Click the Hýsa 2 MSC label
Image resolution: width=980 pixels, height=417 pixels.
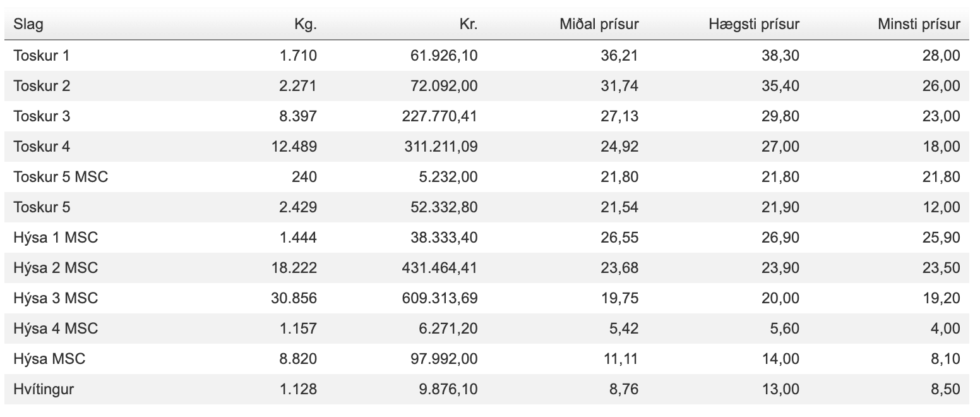click(56, 268)
